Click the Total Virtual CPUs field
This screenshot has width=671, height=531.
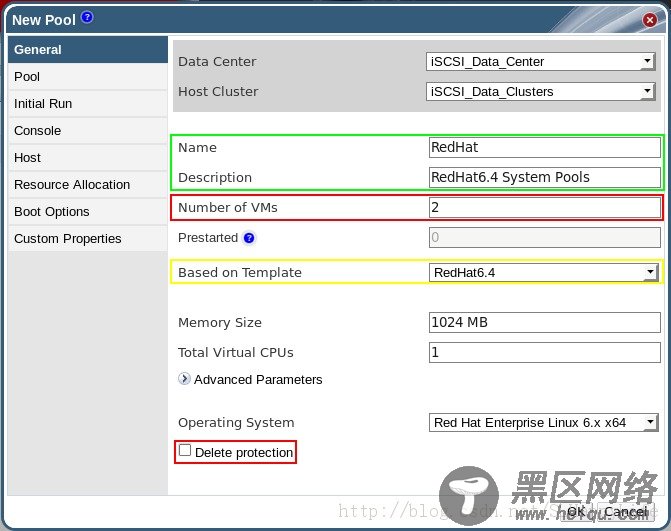(x=545, y=352)
